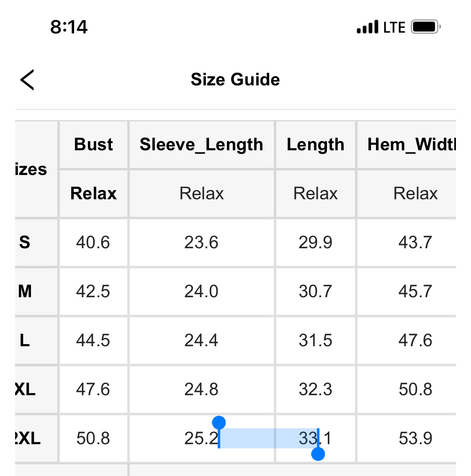The image size is (471, 476).
Task: Tap the top text selection handle
Action: click(219, 423)
